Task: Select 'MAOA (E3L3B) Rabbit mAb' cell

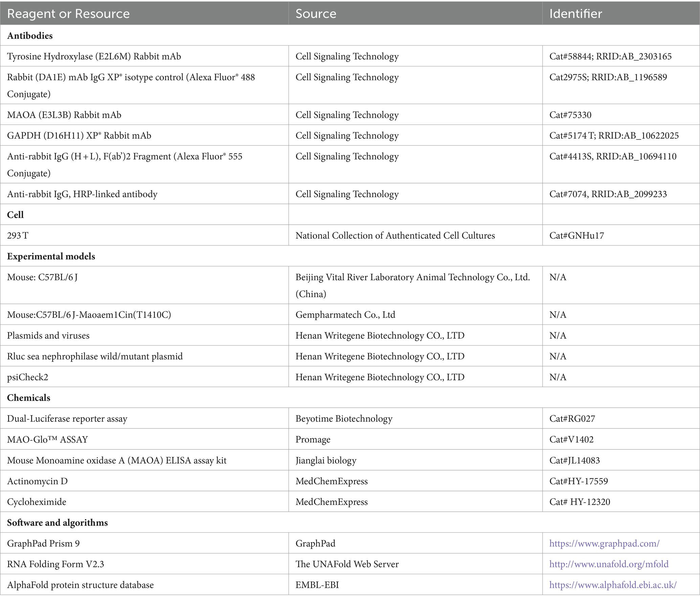Action: click(64, 115)
